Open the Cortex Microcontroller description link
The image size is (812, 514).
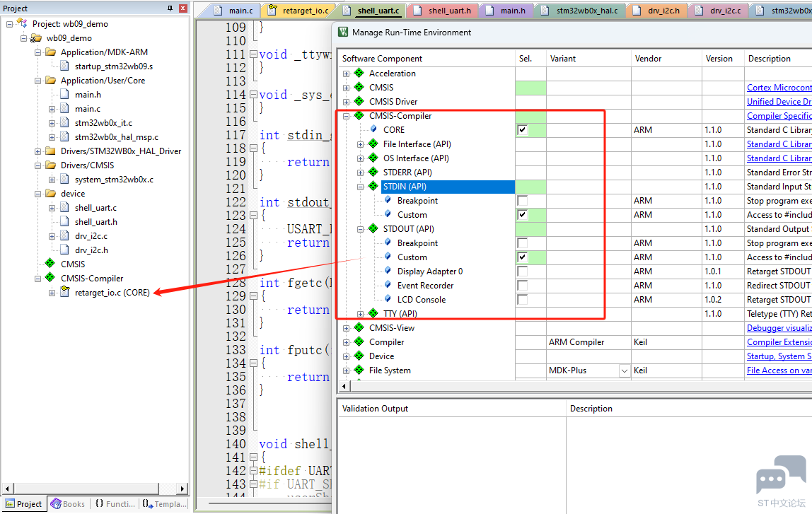pos(779,88)
